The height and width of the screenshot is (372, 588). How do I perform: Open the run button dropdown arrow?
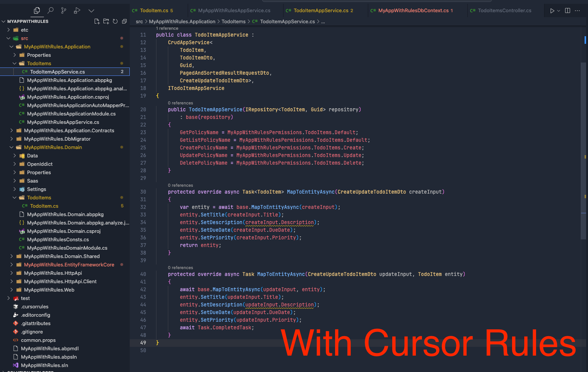click(x=559, y=11)
